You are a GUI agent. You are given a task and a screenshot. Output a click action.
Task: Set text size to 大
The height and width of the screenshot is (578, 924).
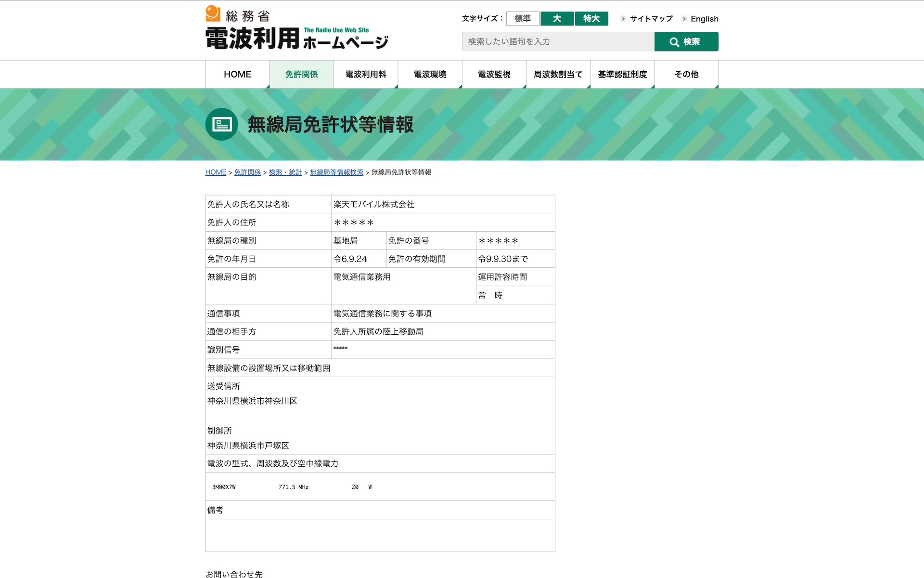(x=557, y=18)
